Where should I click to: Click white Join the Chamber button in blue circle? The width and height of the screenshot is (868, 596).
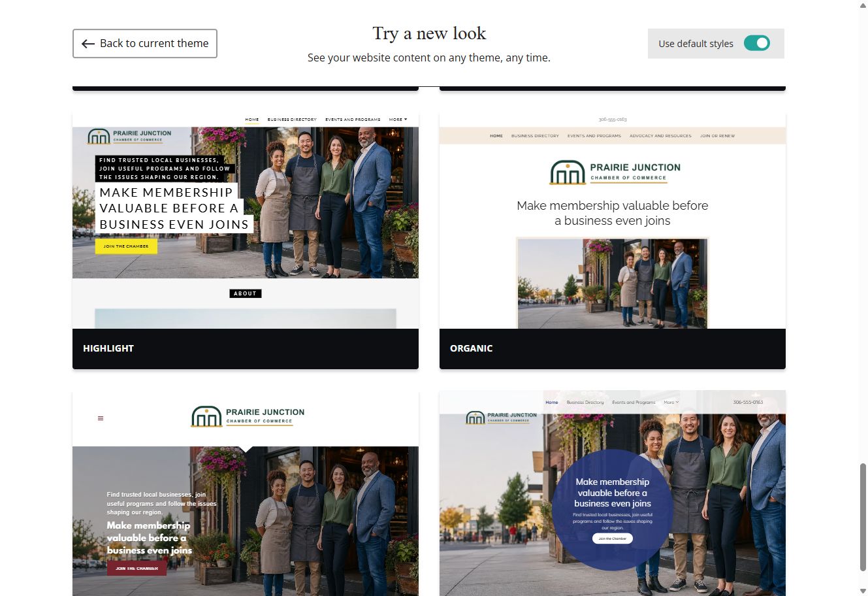(613, 538)
